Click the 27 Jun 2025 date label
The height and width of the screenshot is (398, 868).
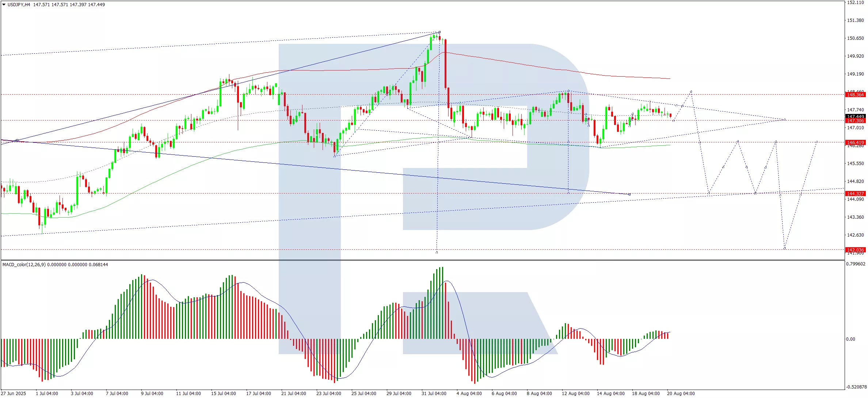click(x=14, y=394)
